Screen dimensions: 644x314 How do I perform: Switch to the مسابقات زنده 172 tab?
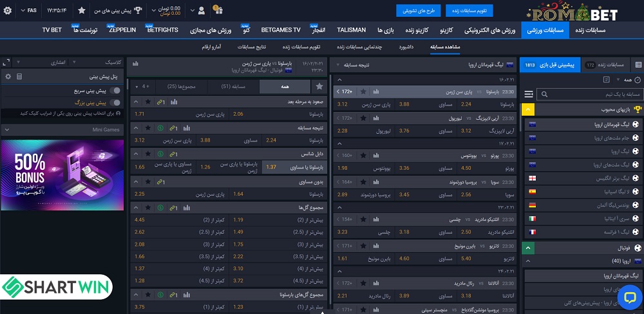(605, 64)
